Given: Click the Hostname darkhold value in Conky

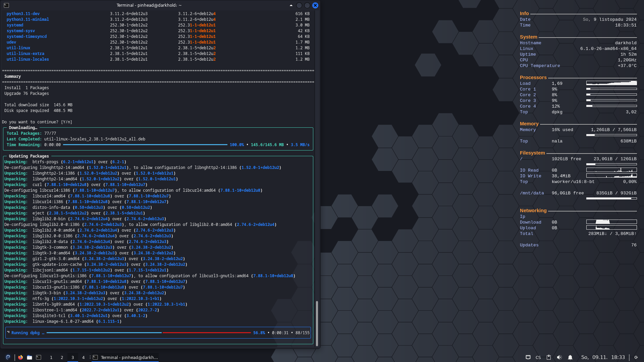Looking at the screenshot, I should 626,43.
